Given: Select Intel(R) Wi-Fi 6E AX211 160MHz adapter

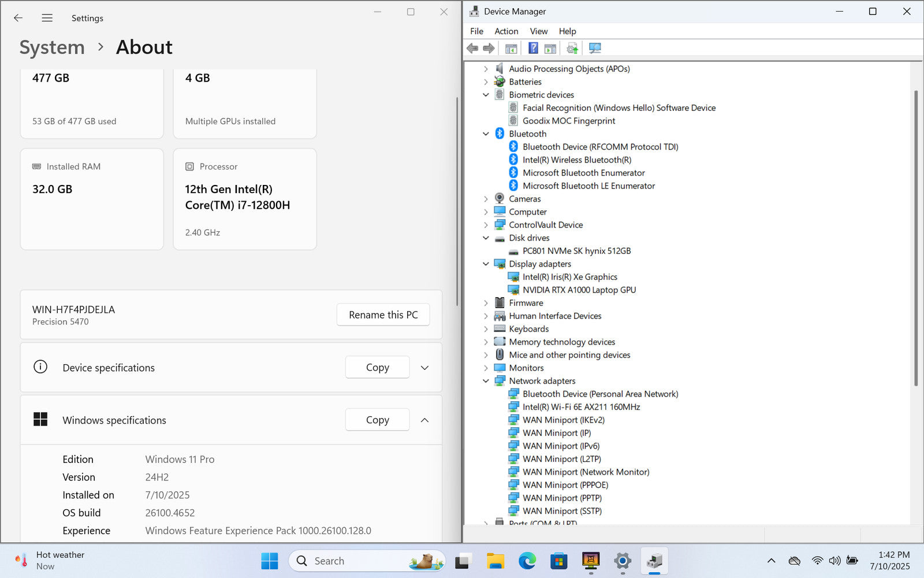Looking at the screenshot, I should (x=581, y=407).
